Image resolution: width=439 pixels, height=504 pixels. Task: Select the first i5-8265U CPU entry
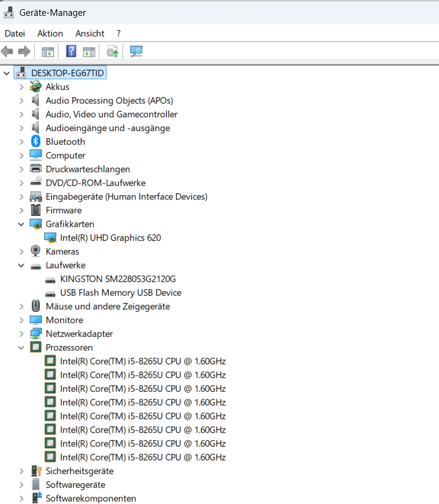[x=143, y=361]
